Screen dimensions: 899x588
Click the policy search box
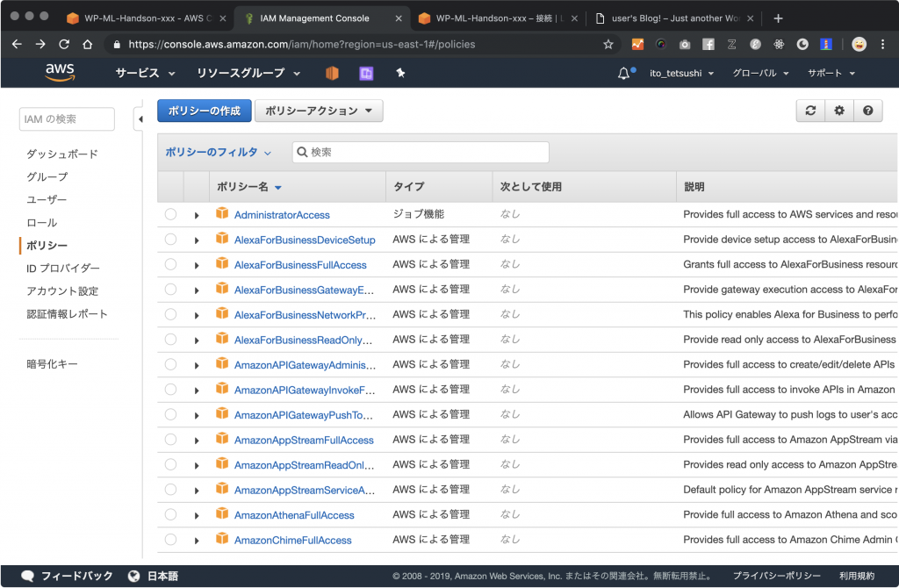pyautogui.click(x=421, y=152)
